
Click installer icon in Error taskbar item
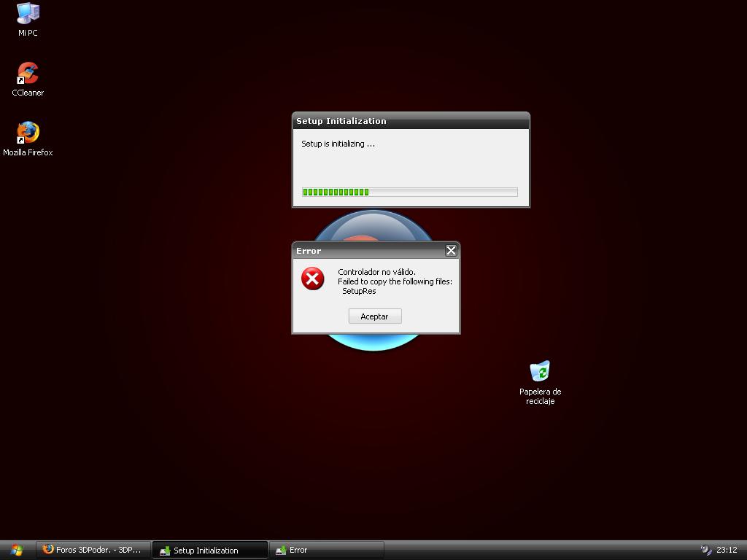[x=281, y=551]
